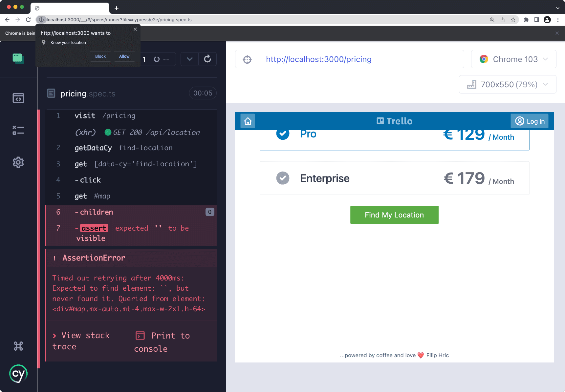
Task: Click the Cypress logo in the sidebar
Action: click(18, 374)
